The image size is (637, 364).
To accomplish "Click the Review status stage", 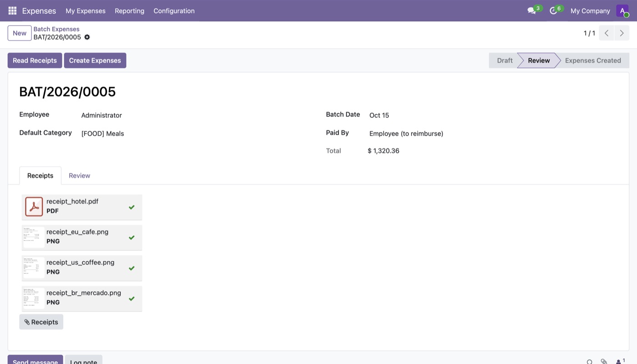I will (x=539, y=61).
